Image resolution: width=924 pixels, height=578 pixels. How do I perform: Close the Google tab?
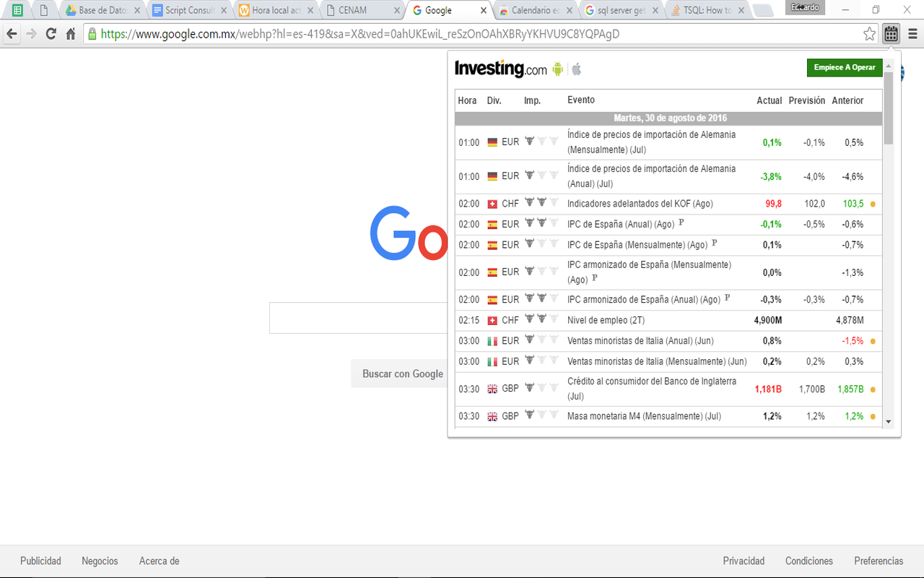(x=484, y=11)
